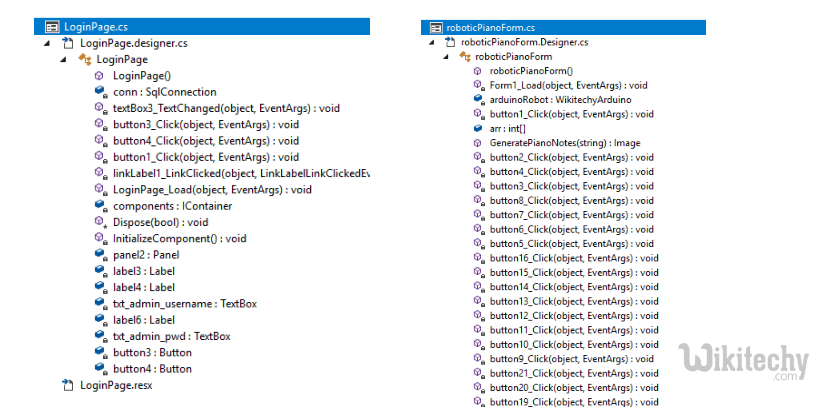Select the LoginPage_Load method
This screenshot has width=825, height=418.
click(212, 190)
